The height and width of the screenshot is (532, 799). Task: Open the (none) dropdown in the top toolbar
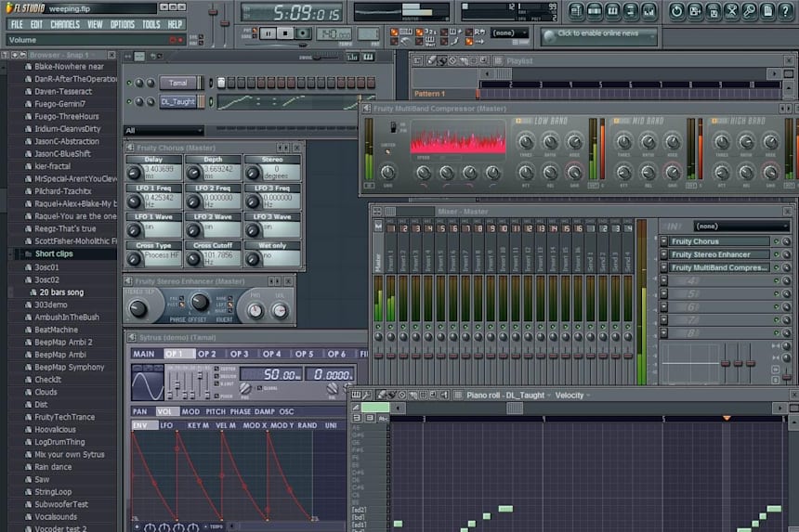point(509,32)
